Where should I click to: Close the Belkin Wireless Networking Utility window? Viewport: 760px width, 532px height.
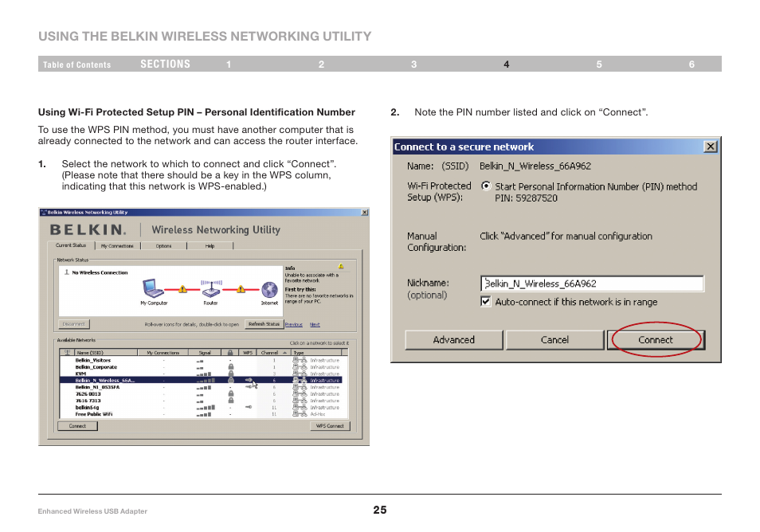click(365, 212)
